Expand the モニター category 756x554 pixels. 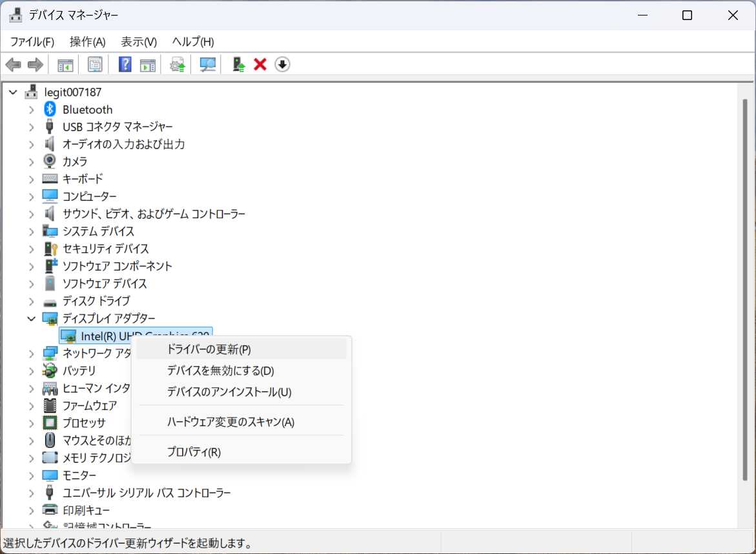pos(31,475)
